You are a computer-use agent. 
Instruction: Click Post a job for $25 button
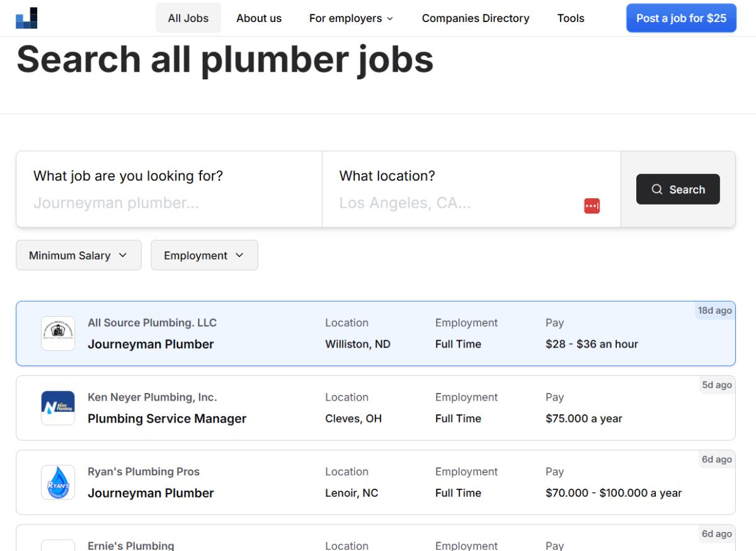click(x=681, y=18)
